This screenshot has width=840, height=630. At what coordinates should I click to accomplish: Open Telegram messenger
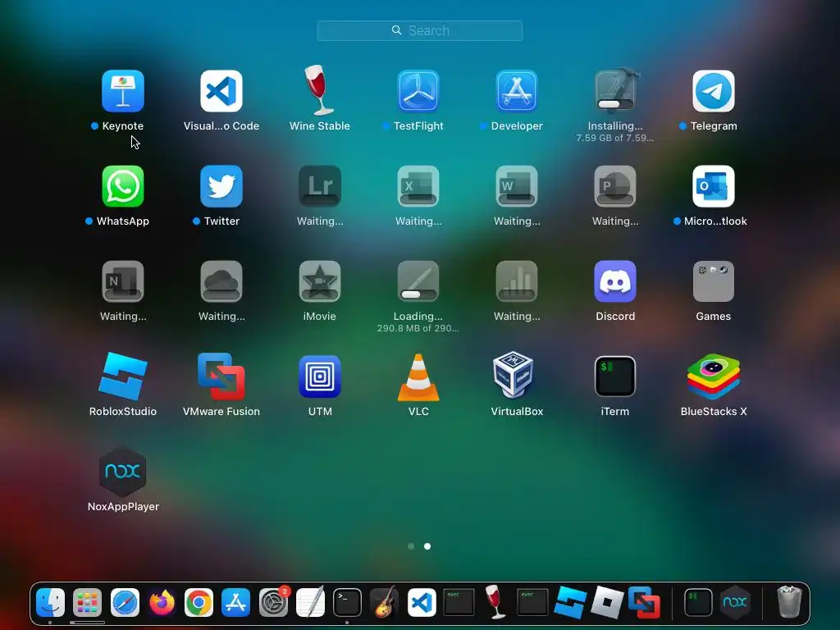[714, 91]
